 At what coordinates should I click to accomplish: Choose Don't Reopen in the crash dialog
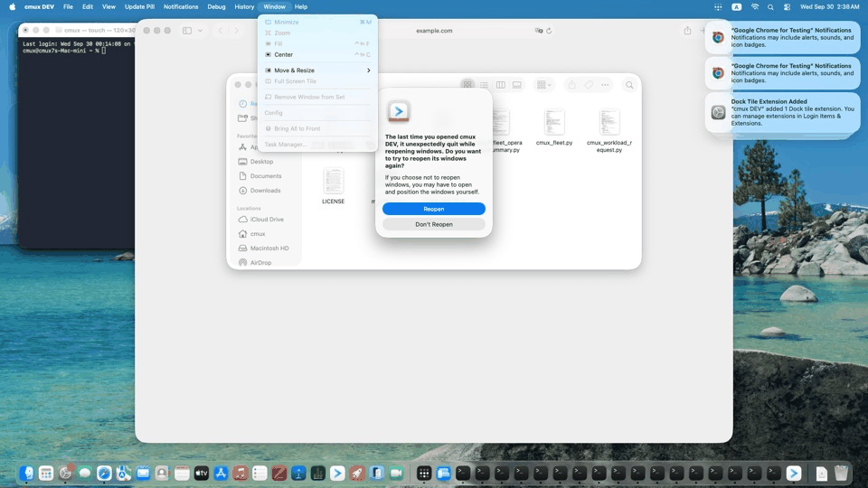[x=433, y=224]
